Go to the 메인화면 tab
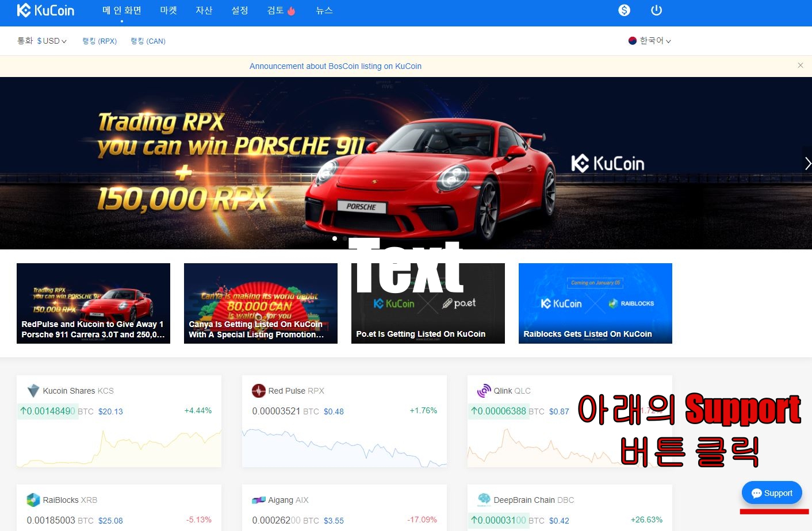812x531 pixels. click(x=122, y=10)
